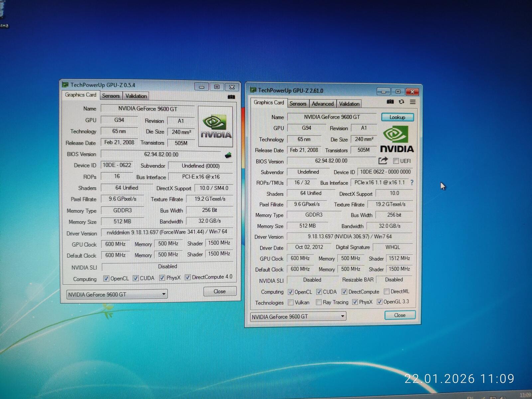Click the "WHQL" Digital Signature value

pos(393,247)
